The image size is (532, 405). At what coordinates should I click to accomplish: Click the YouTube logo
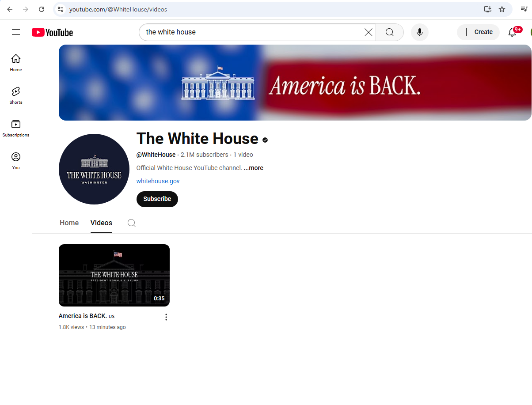click(52, 32)
